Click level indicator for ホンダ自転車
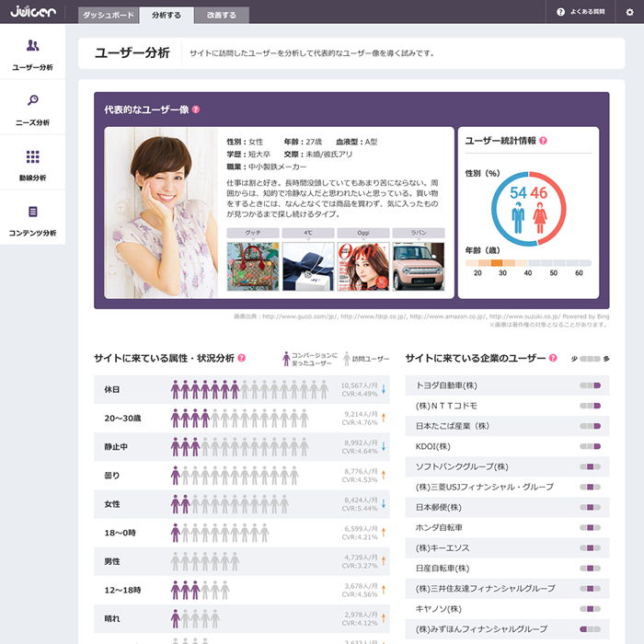 591,527
